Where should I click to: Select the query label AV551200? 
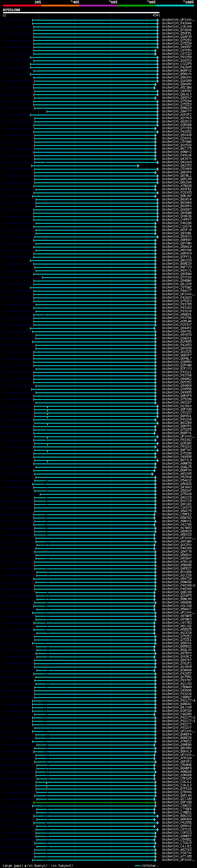11,10
